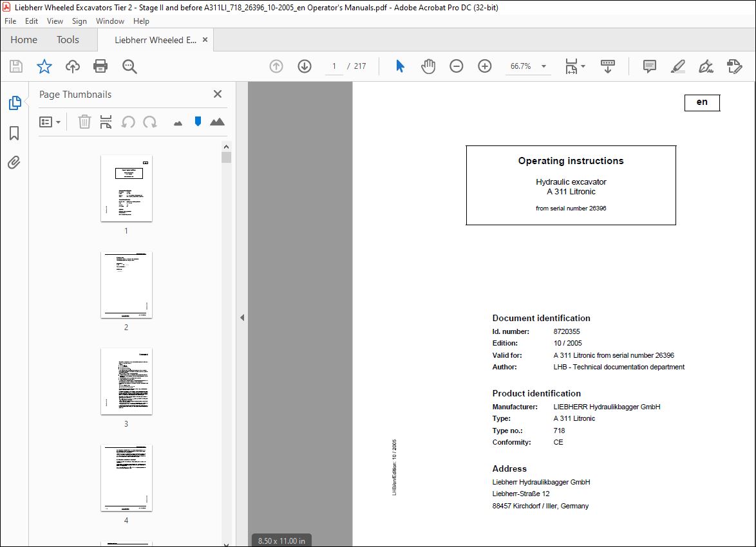Click the 'Document identification' heading
Image resolution: width=756 pixels, height=547 pixels.
tap(541, 318)
